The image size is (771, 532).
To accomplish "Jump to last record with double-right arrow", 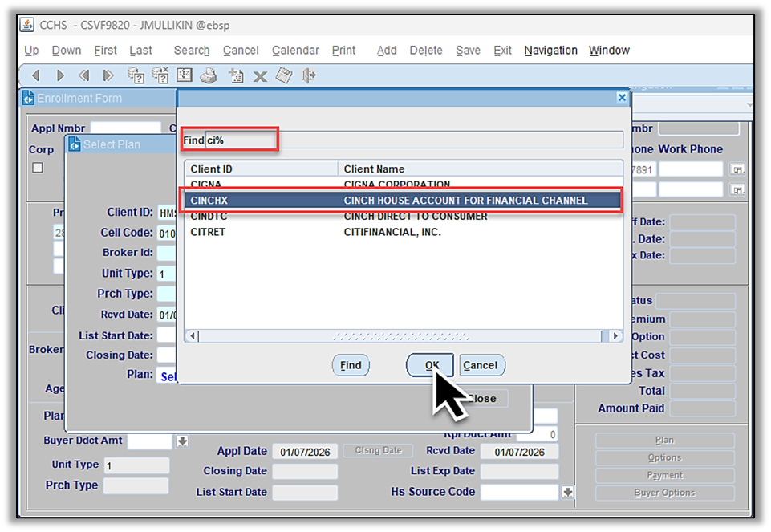I will click(x=108, y=76).
